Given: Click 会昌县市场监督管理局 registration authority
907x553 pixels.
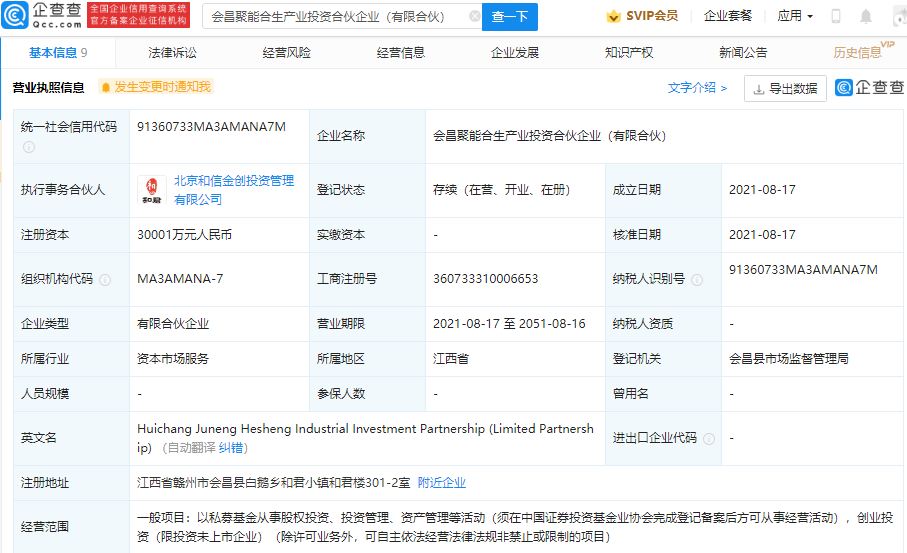Looking at the screenshot, I should coord(788,359).
